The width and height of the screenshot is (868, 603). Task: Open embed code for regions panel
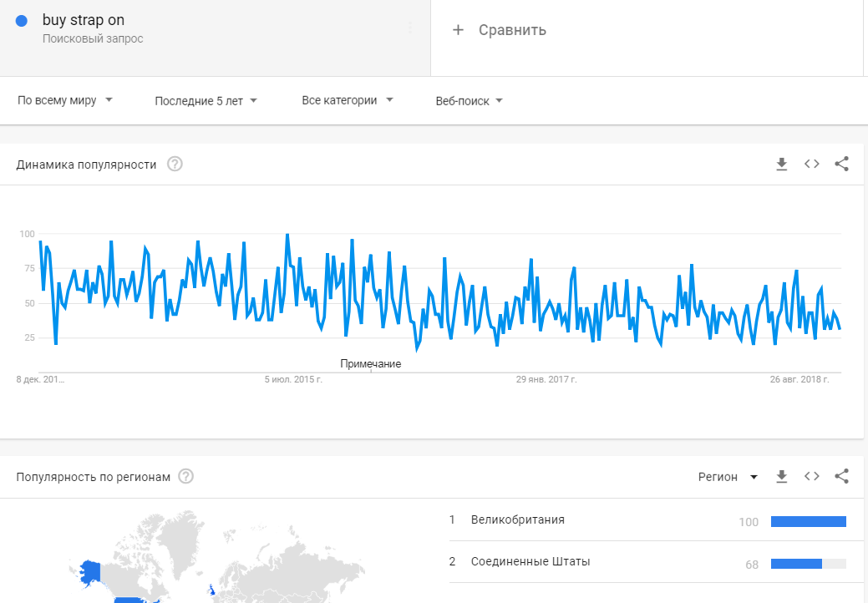coord(811,476)
